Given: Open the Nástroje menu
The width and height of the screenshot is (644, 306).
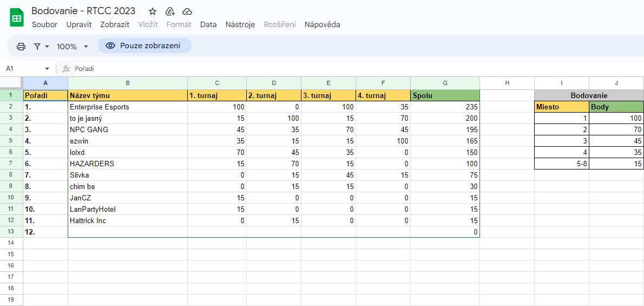Looking at the screenshot, I should (240, 24).
